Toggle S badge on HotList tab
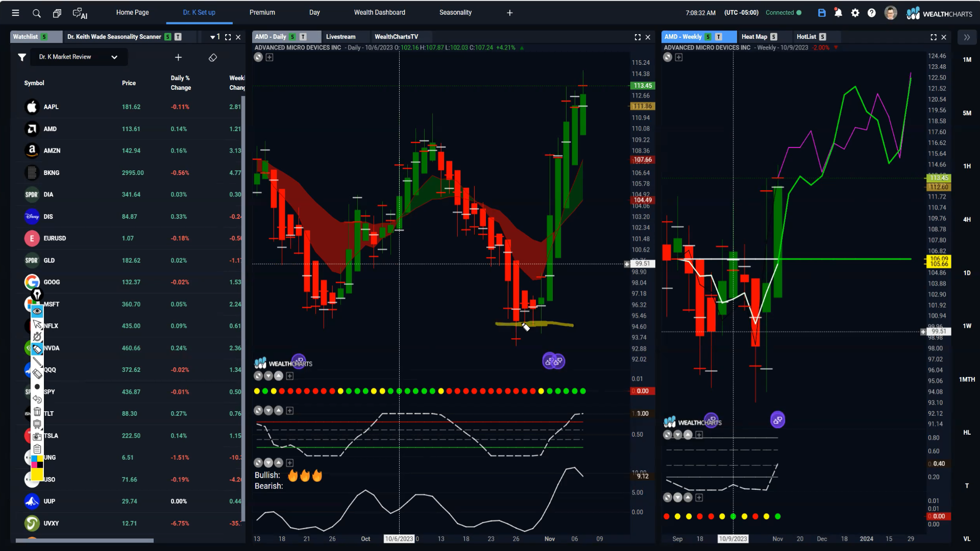Image resolution: width=980 pixels, height=551 pixels. pyautogui.click(x=823, y=37)
